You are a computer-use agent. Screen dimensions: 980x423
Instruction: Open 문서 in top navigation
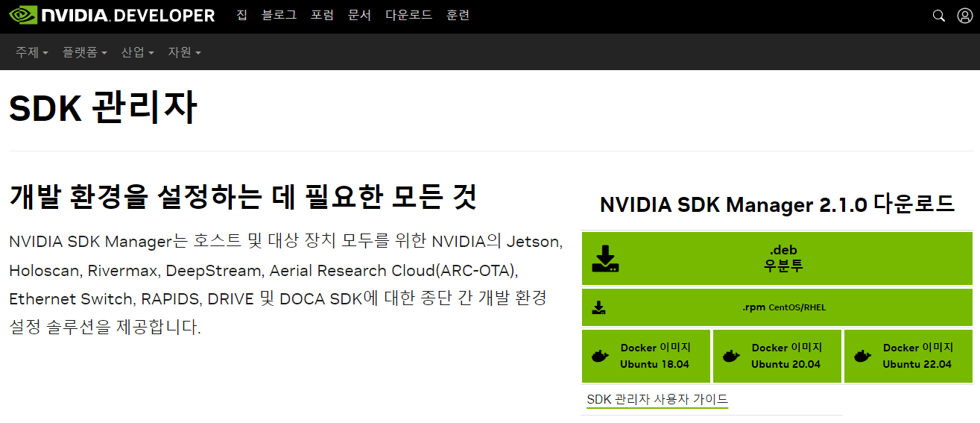359,15
